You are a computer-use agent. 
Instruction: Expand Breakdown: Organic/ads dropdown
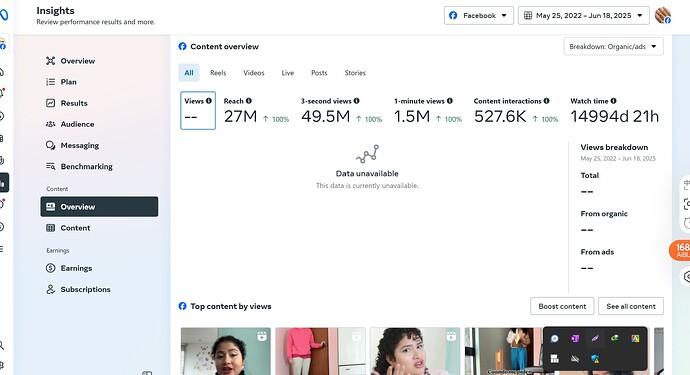click(613, 46)
